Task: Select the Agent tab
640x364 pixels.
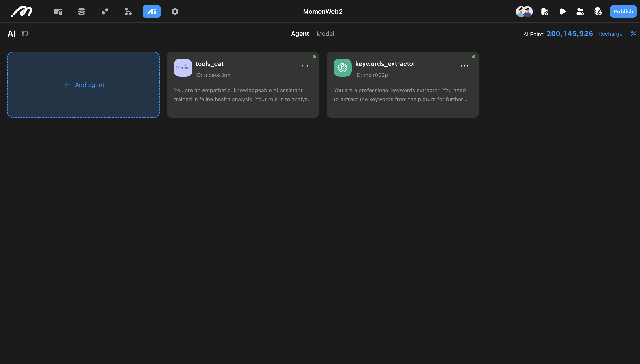Action: 300,34
